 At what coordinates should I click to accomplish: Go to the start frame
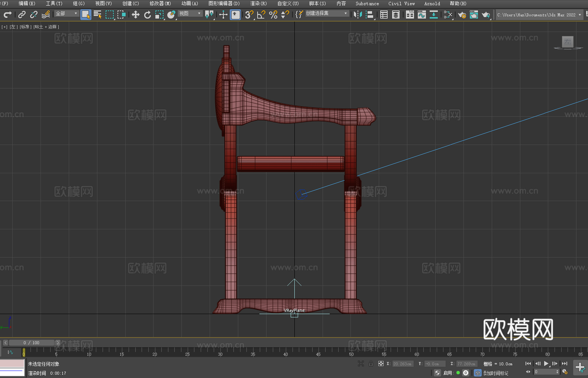[528, 364]
